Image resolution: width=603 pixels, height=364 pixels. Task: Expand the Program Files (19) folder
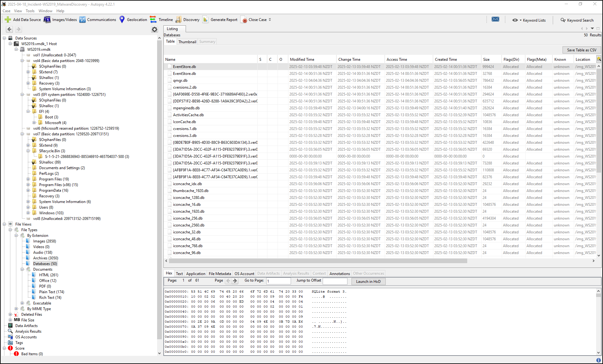point(28,179)
